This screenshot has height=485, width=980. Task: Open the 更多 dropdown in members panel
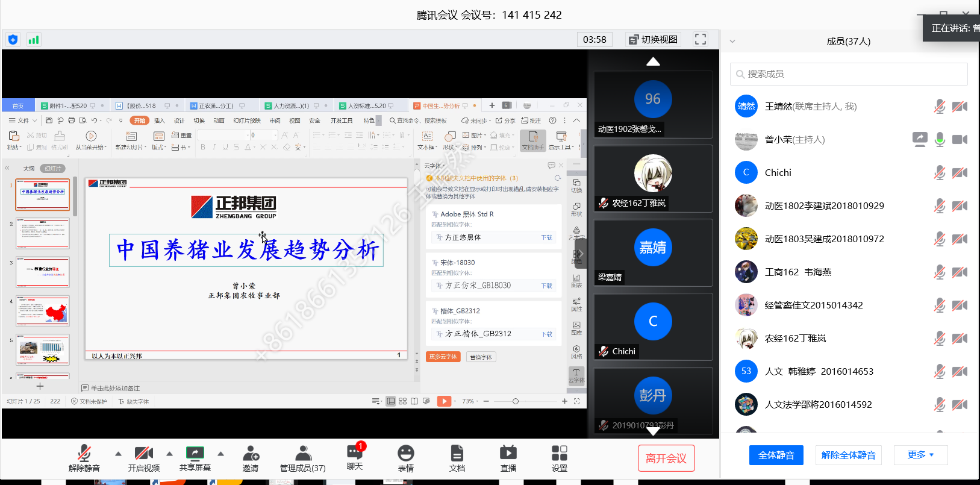(x=920, y=455)
